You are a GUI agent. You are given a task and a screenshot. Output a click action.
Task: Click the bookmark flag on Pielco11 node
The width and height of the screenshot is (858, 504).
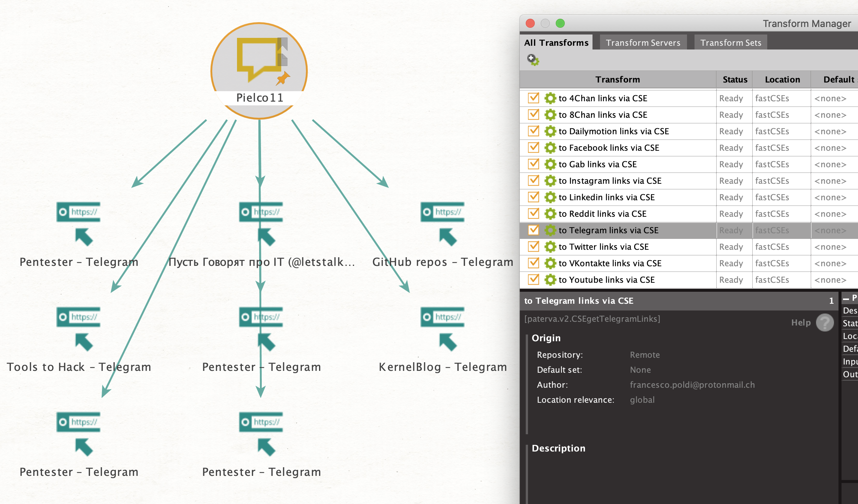[x=283, y=44]
